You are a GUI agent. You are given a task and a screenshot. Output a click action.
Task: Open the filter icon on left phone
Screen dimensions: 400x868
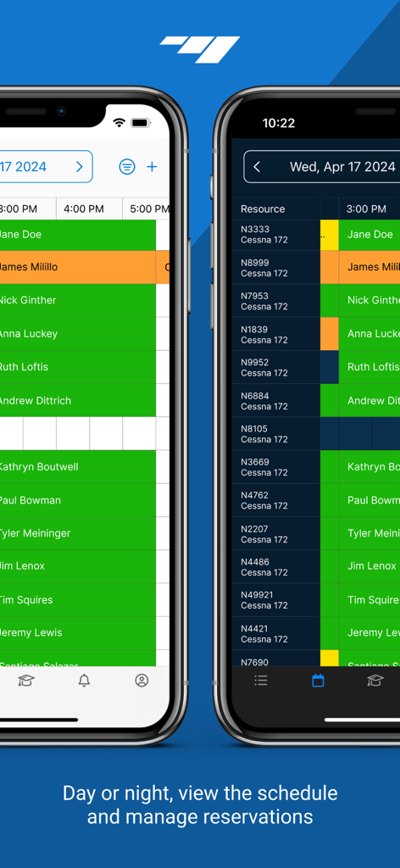[x=127, y=167]
